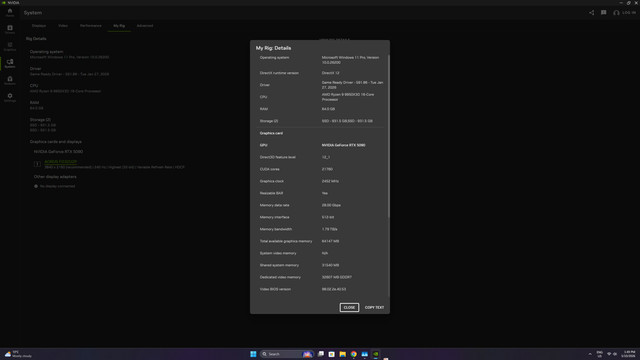Close the My Rig Details dialog
Viewport: 640px width, 360px height.
point(349,307)
